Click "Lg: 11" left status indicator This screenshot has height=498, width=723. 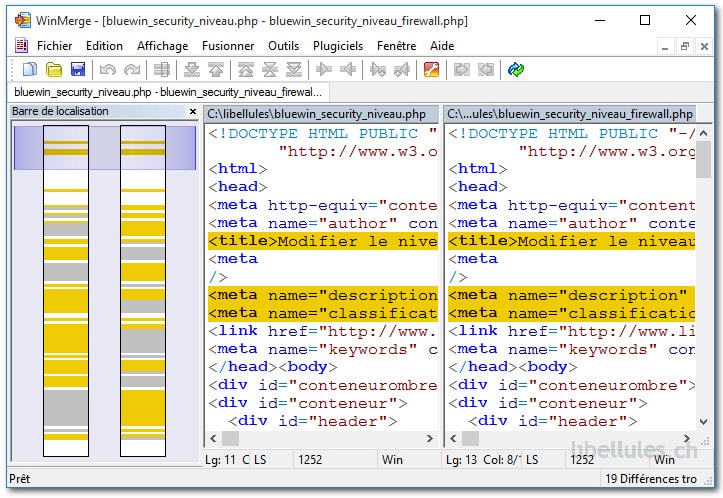(x=220, y=460)
